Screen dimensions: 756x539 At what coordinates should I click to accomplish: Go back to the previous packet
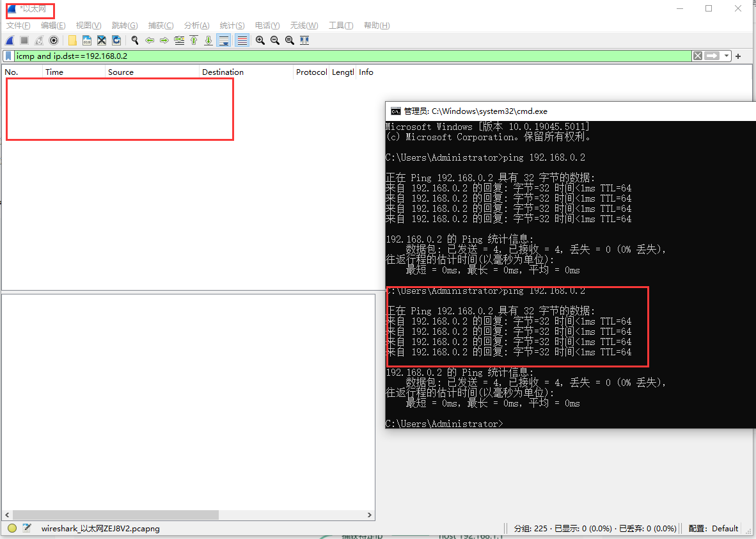coord(150,40)
